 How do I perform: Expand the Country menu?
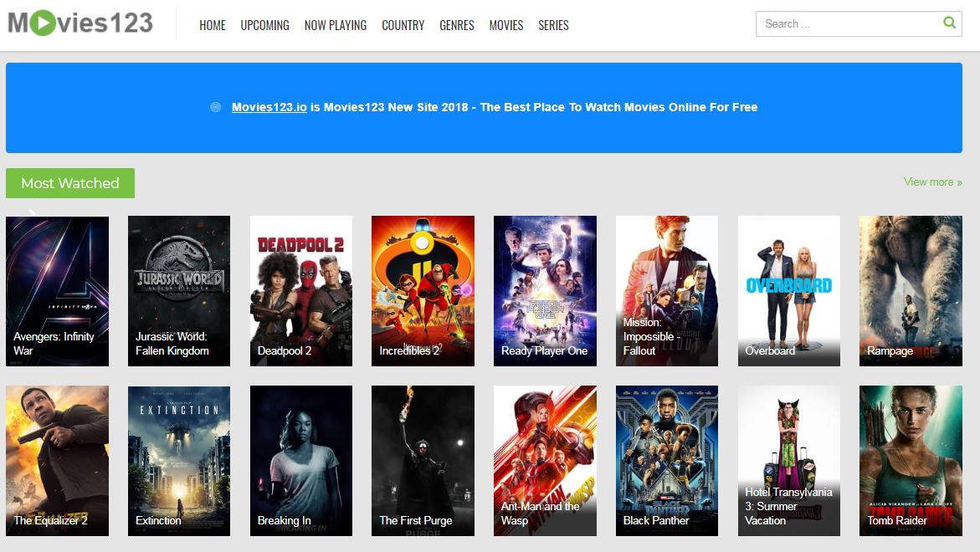pyautogui.click(x=403, y=25)
